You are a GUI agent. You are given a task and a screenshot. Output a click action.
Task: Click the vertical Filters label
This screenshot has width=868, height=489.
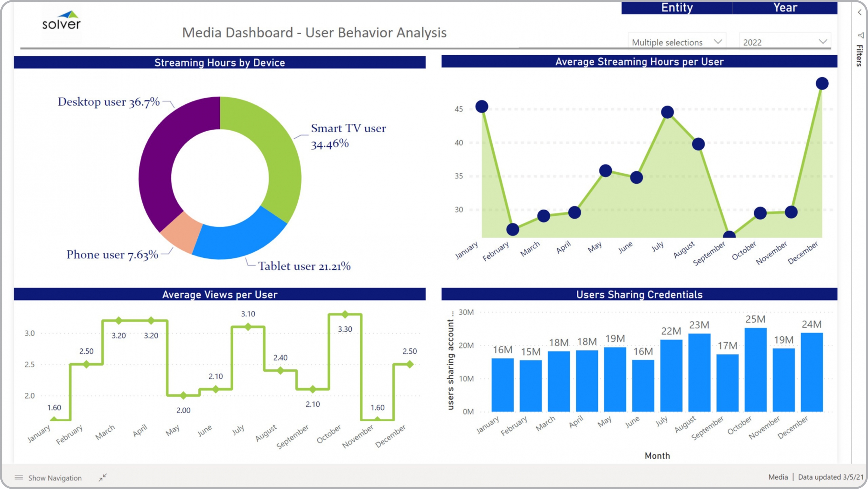859,55
